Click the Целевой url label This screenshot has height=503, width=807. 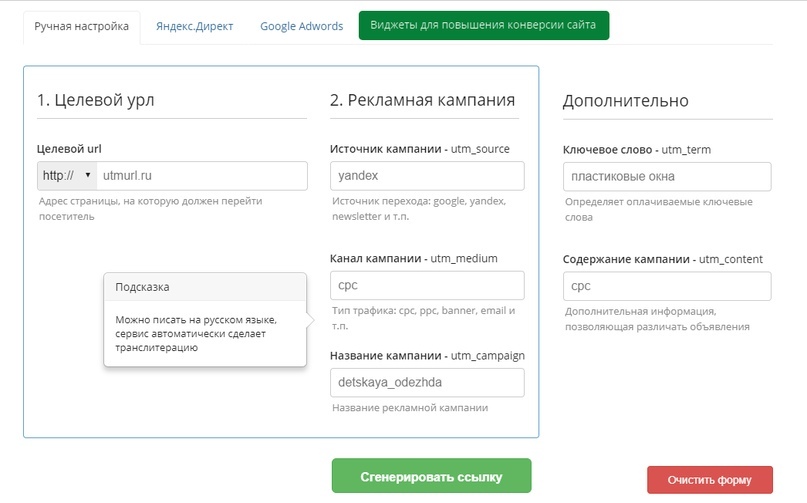pos(69,149)
